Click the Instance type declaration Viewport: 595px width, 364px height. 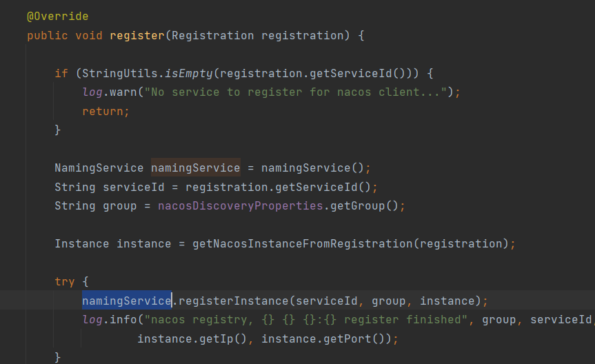(x=81, y=243)
